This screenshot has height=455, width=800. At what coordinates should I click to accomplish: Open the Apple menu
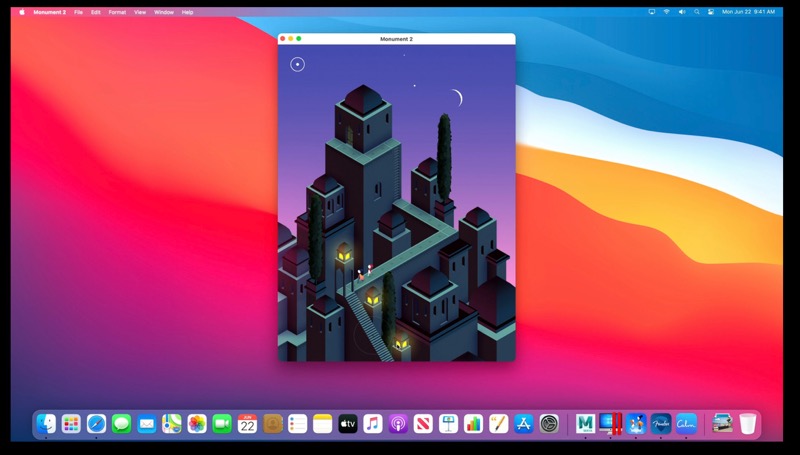click(x=22, y=12)
